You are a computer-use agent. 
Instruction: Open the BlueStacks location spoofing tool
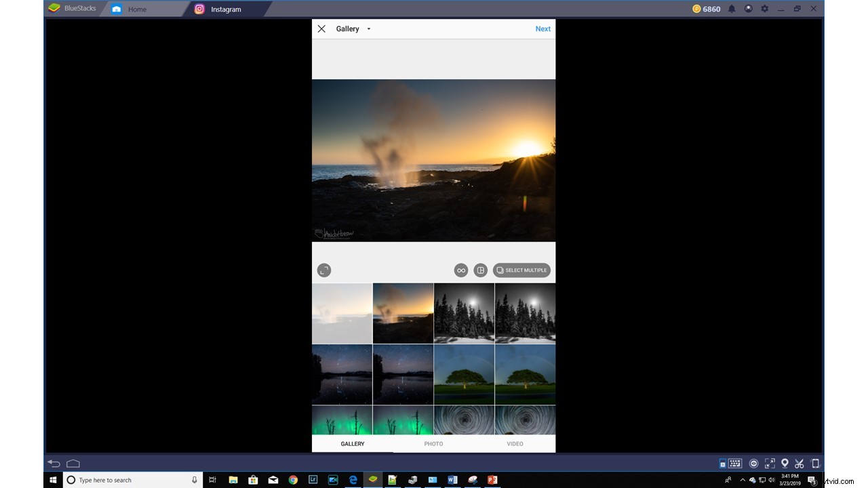pyautogui.click(x=785, y=463)
